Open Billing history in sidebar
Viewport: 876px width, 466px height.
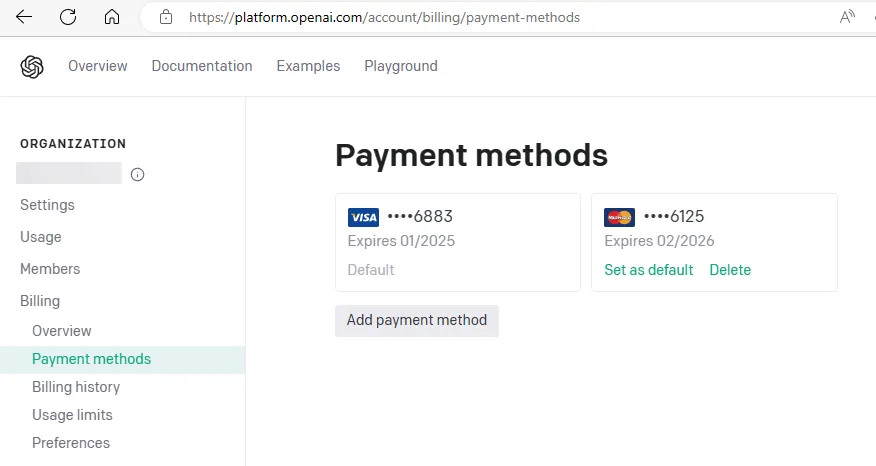click(x=76, y=387)
